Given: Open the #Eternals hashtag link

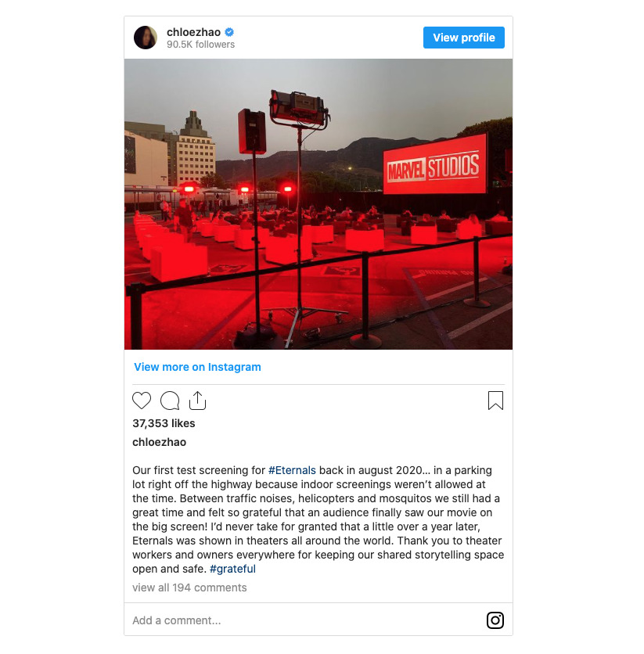Looking at the screenshot, I should [x=292, y=470].
